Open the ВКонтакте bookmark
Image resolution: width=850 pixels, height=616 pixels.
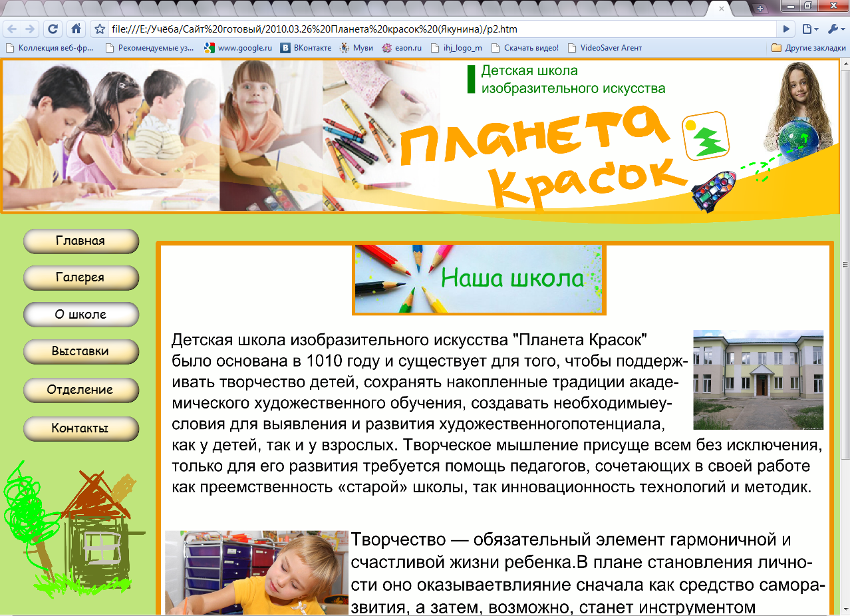(306, 48)
